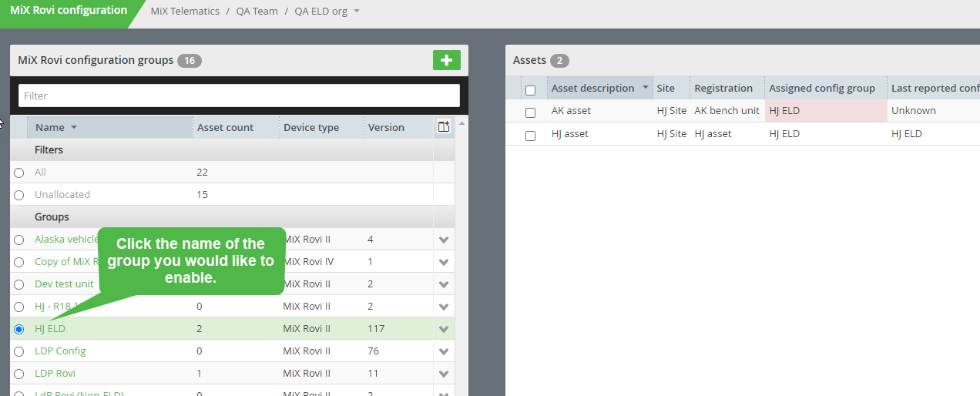This screenshot has width=980, height=396.
Task: Add a new configuration group with the plus button
Action: click(446, 60)
